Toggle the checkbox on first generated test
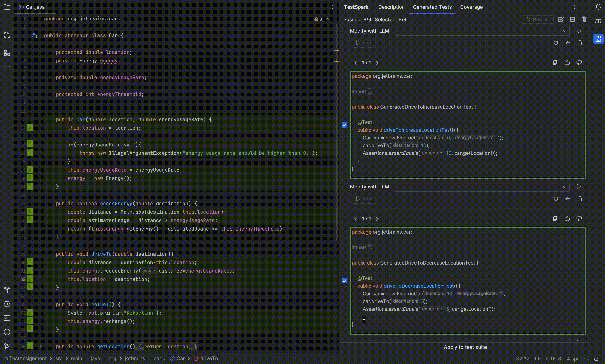The image size is (605, 364). 344,125
